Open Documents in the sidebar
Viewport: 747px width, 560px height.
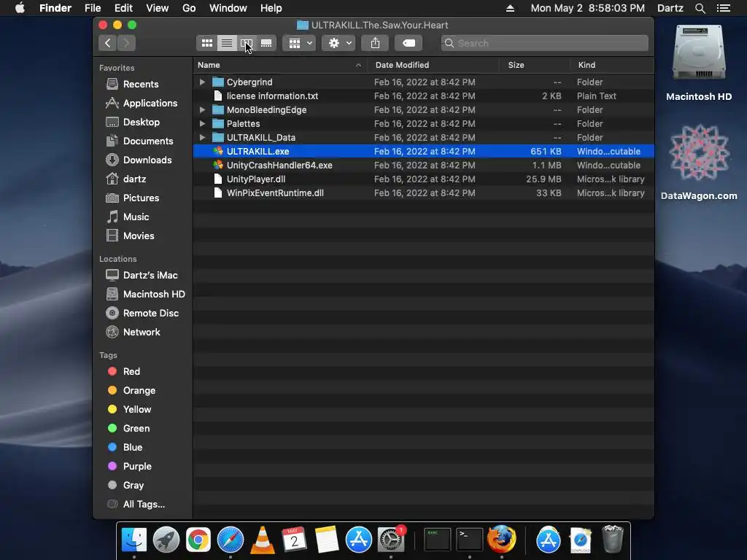coord(147,141)
